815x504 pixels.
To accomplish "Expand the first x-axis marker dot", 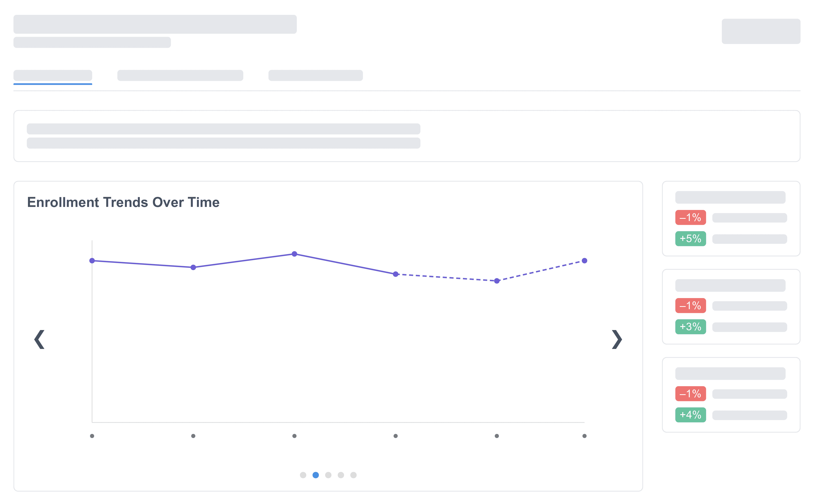I will pos(92,435).
